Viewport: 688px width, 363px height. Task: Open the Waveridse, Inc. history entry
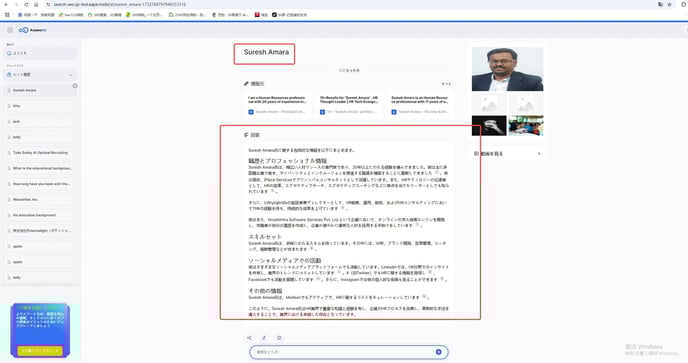click(x=40, y=200)
